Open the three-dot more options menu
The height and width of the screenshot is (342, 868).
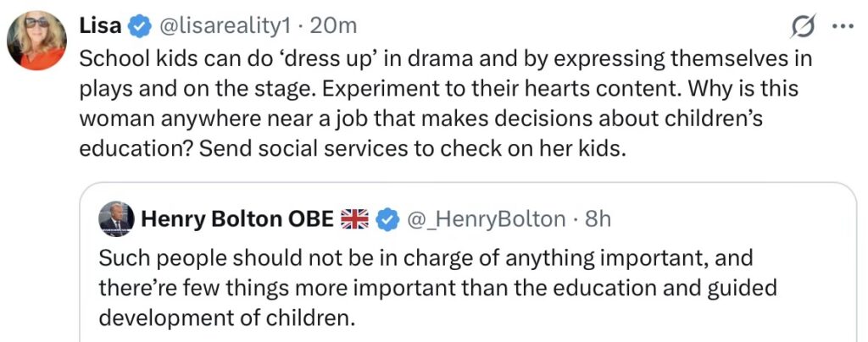[843, 26]
